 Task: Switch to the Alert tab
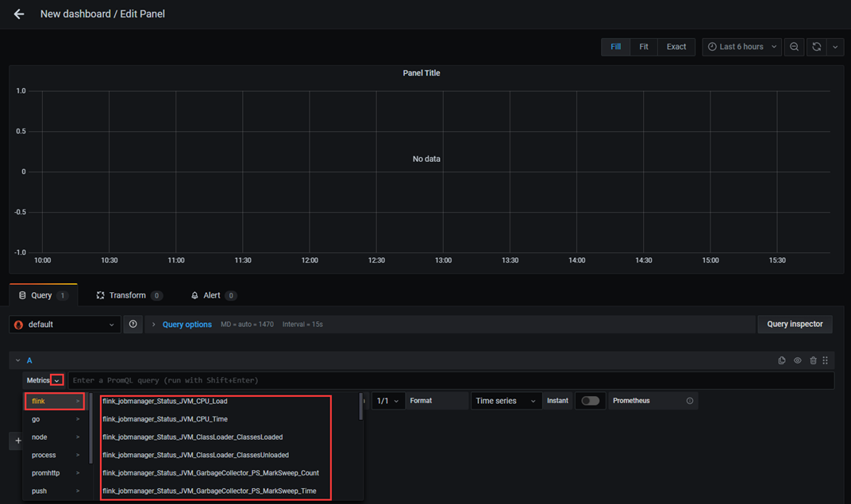click(214, 295)
